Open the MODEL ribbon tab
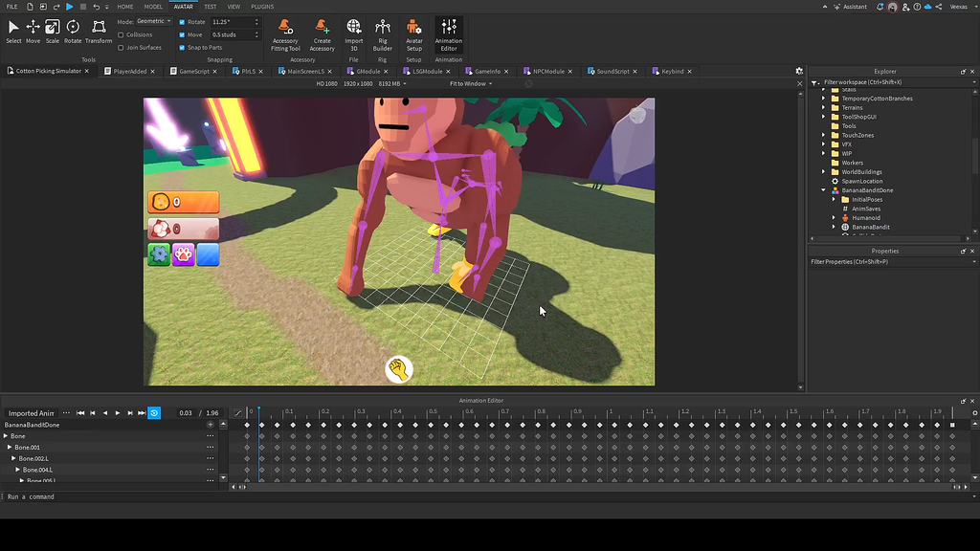The height and width of the screenshot is (551, 980). click(x=153, y=7)
